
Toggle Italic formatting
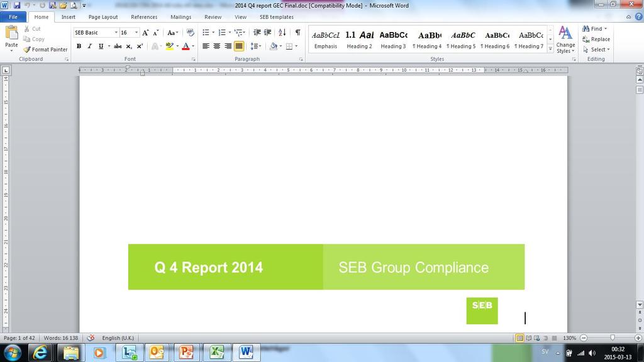(x=89, y=47)
